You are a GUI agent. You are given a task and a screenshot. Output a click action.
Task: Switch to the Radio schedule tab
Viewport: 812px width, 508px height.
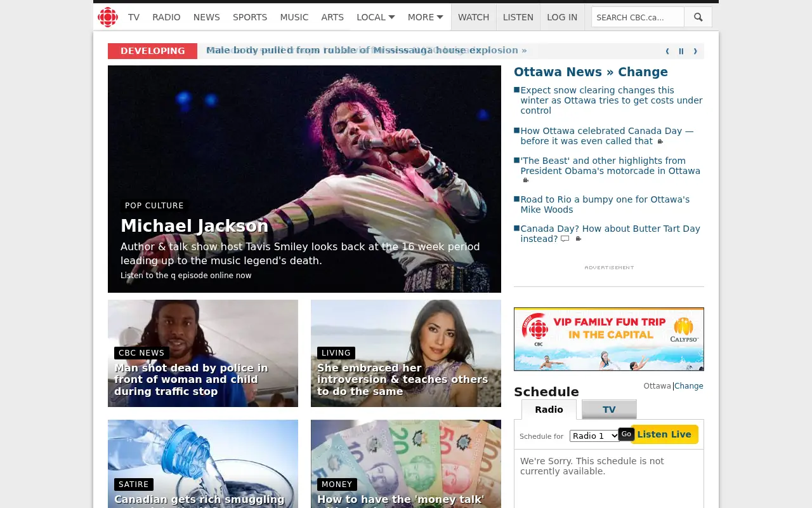(x=549, y=410)
